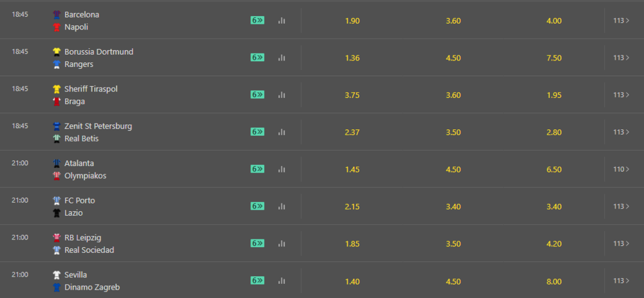Open the Real Sociedad team link
644x298 pixels.
89,250
